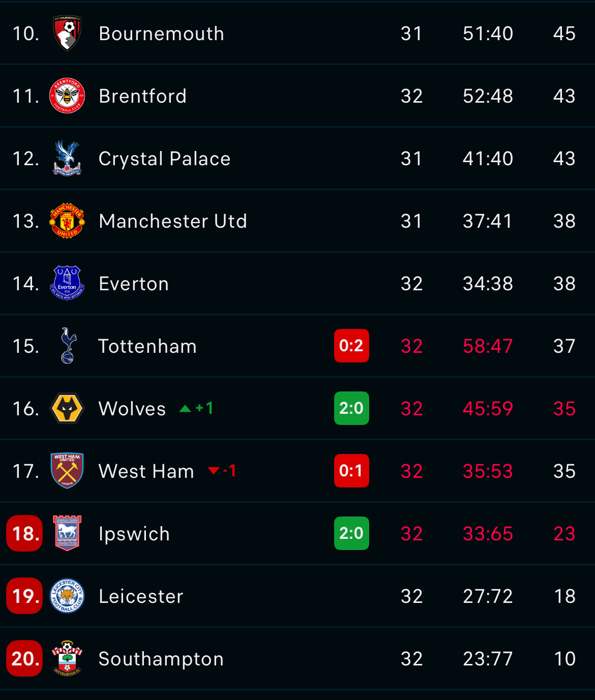Tap the West Ham crossed-hammers crest

(67, 471)
